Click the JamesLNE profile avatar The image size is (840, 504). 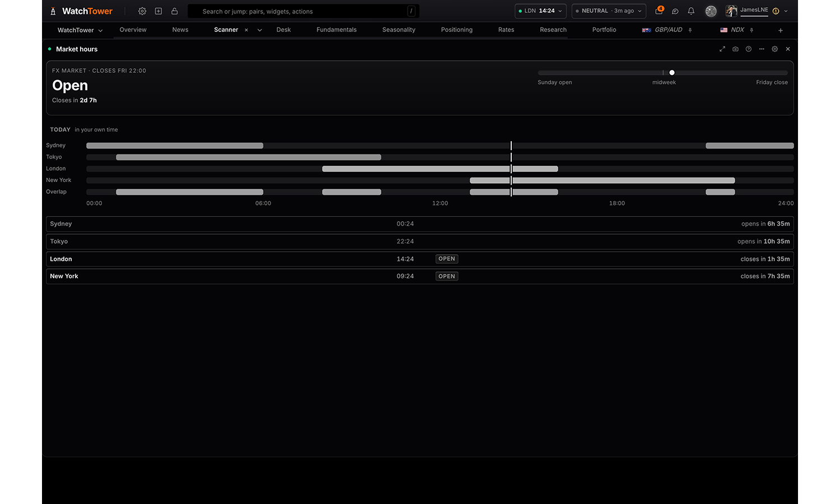[731, 11]
